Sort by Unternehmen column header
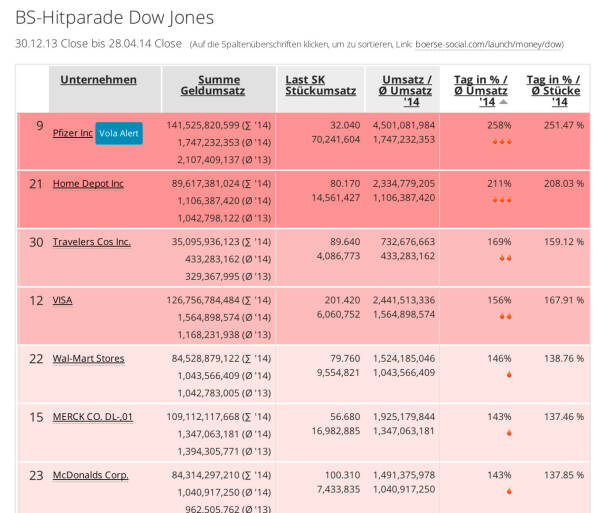Screen dimensions: 600x513 (98, 80)
